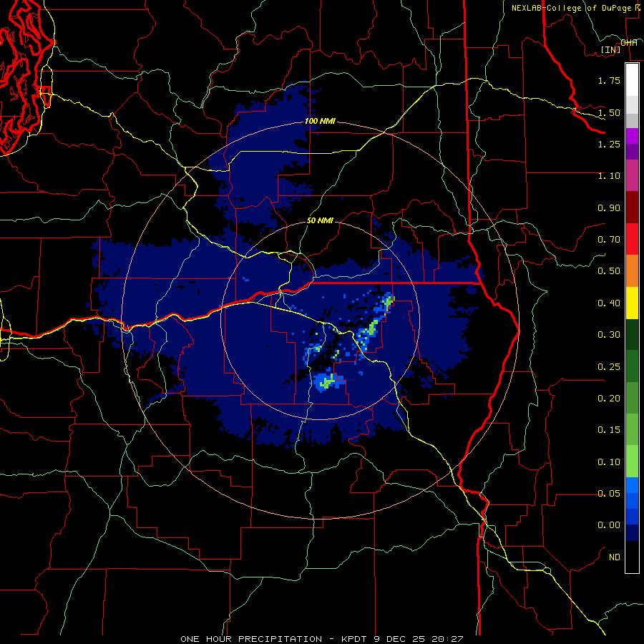Click the 0.30 legend value
The height and width of the screenshot is (644, 644).
(609, 335)
